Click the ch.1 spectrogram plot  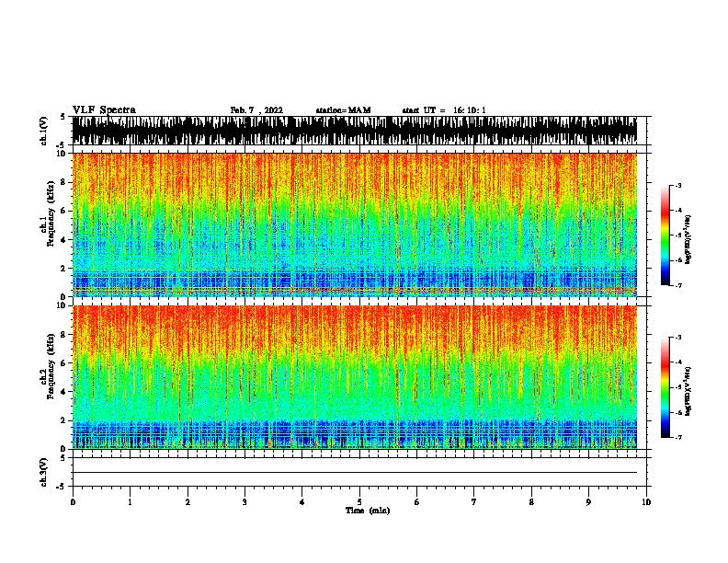[355, 224]
